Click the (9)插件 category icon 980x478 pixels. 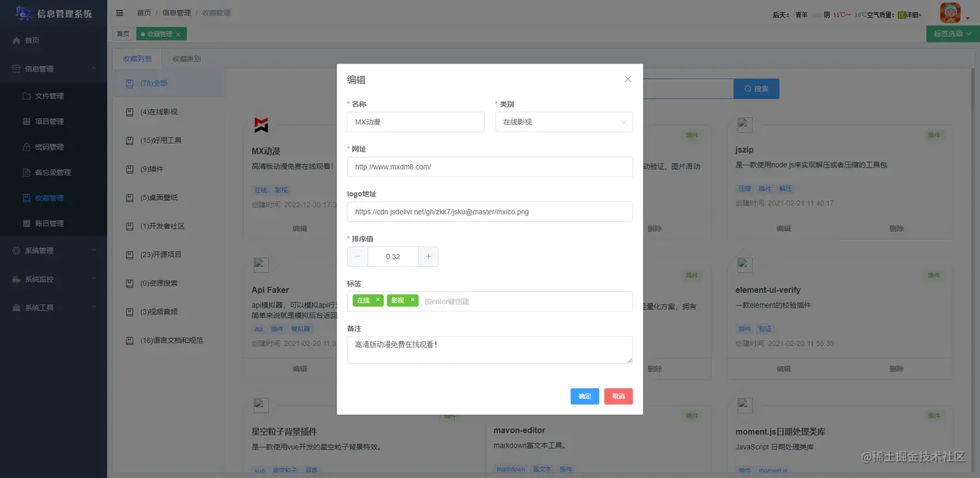point(130,169)
